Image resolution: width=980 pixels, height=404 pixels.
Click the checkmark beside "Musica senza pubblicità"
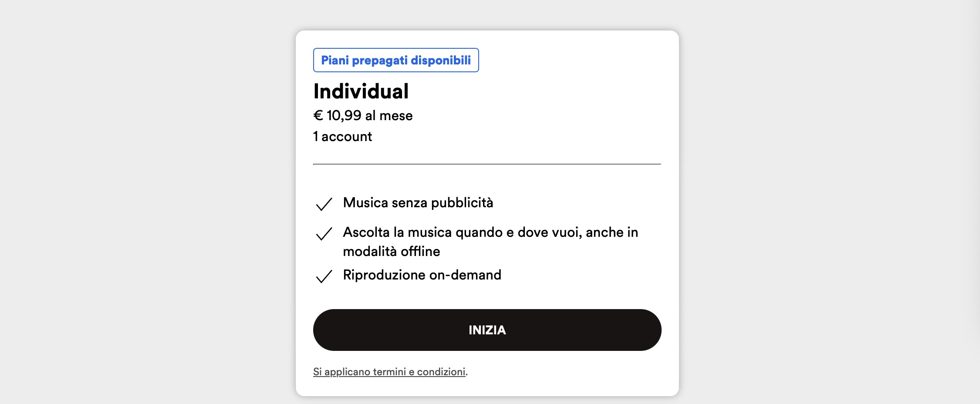coord(324,204)
